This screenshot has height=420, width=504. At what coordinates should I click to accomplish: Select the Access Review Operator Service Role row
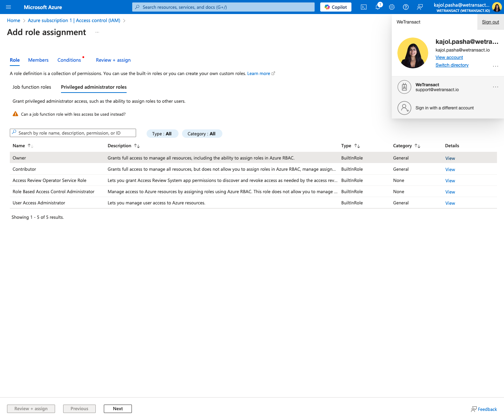(x=253, y=181)
